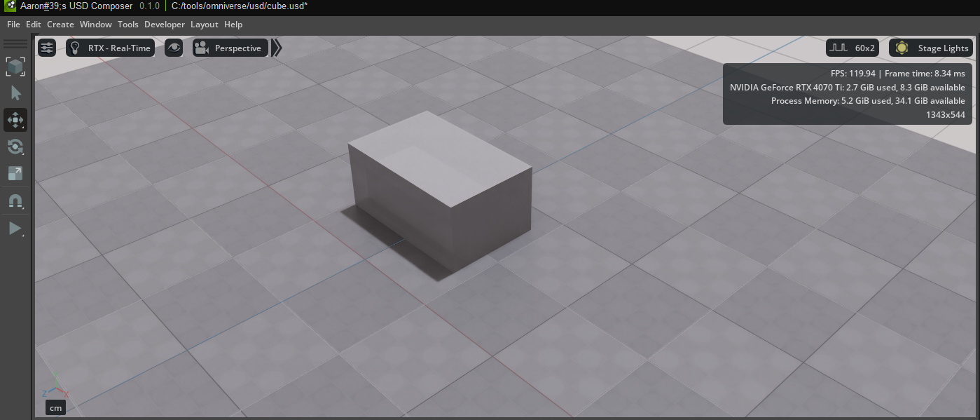Open the Developer menu
Viewport: 980px width, 420px height.
point(165,24)
